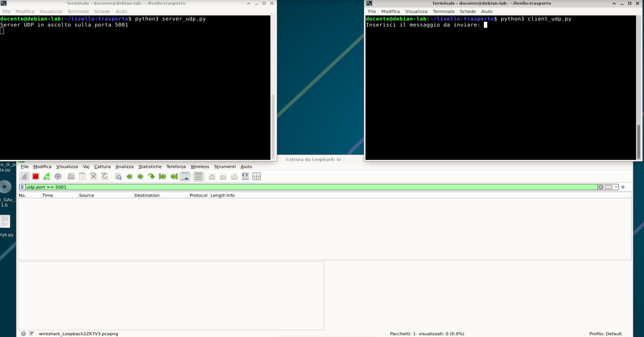The width and height of the screenshot is (644, 337).
Task: Open the Analizza menu in Wireshark
Action: click(124, 167)
